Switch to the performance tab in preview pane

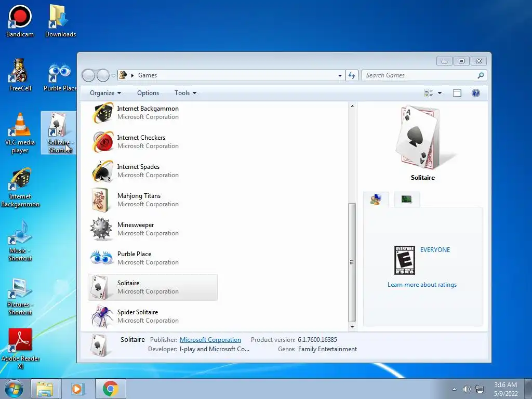click(x=407, y=199)
